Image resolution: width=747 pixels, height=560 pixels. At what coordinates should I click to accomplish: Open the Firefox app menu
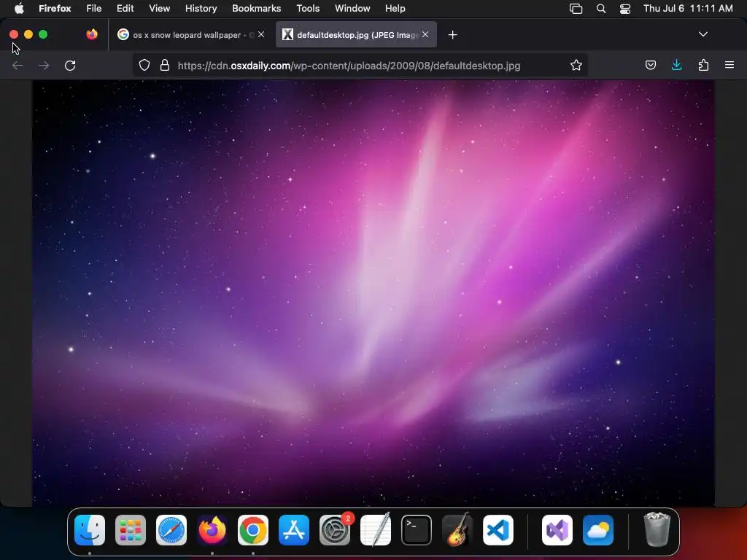55,9
